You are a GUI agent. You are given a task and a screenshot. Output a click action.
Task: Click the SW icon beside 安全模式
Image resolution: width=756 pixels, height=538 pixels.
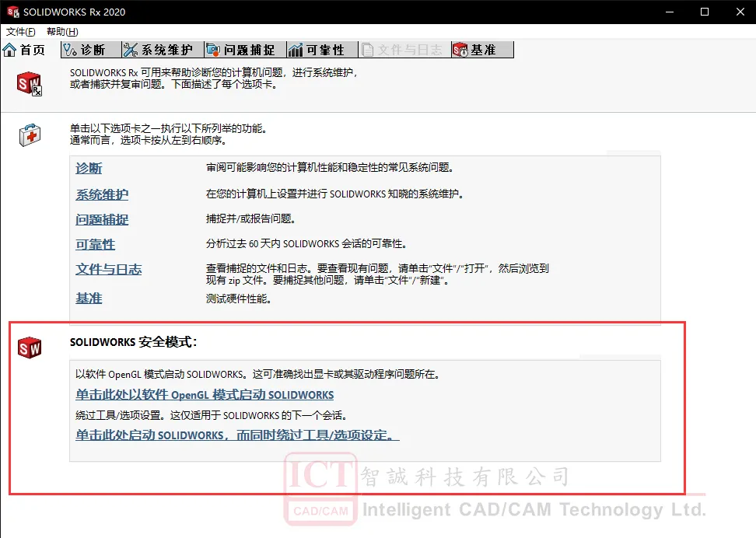coord(30,348)
